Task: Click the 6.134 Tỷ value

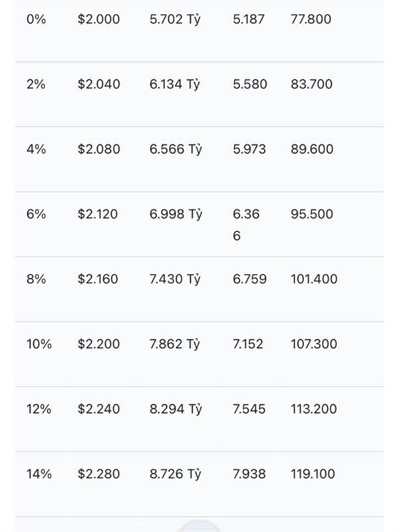Action: pos(175,84)
